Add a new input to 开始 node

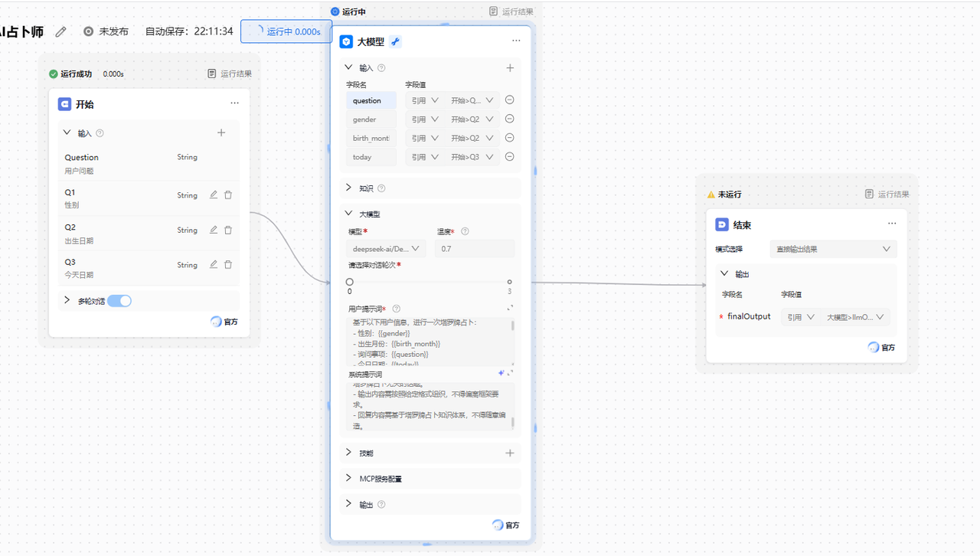pyautogui.click(x=221, y=132)
